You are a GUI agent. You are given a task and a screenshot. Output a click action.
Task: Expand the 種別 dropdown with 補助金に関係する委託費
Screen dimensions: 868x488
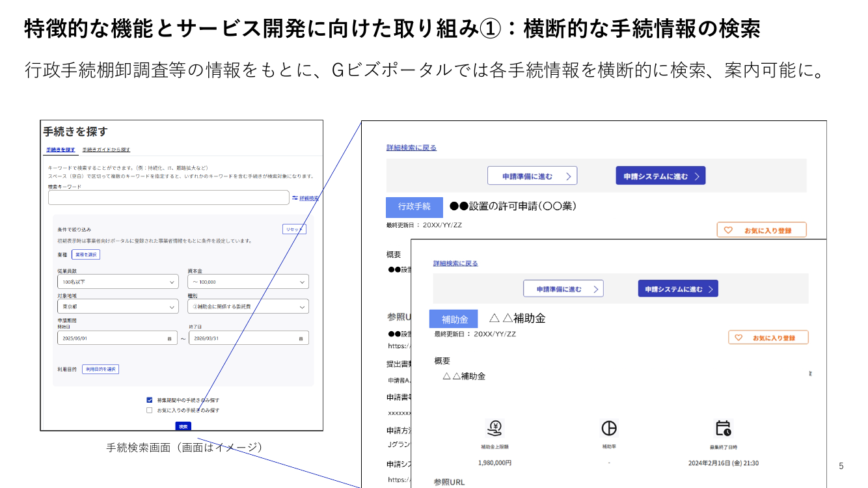click(x=248, y=306)
